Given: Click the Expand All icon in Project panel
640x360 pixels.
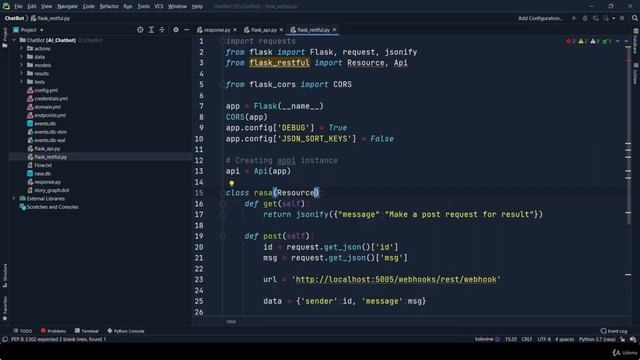Looking at the screenshot, I should (x=151, y=30).
